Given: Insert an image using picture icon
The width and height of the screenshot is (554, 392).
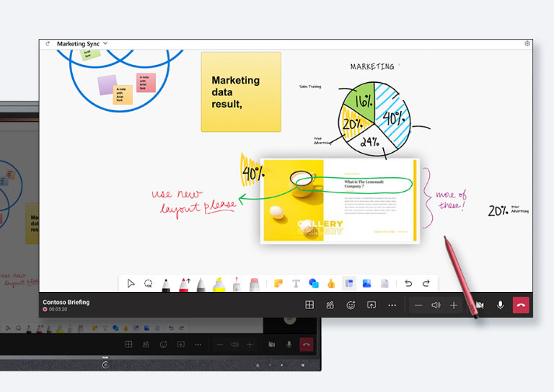Looking at the screenshot, I should tap(366, 283).
